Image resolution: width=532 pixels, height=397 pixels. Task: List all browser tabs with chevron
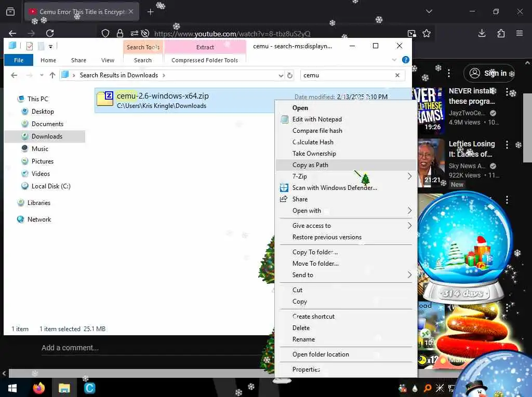[x=429, y=11]
